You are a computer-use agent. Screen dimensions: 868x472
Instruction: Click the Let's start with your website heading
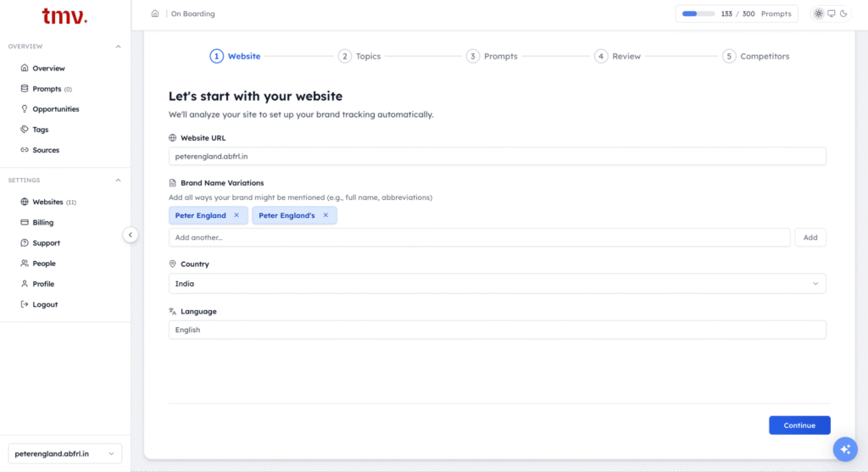(255, 97)
